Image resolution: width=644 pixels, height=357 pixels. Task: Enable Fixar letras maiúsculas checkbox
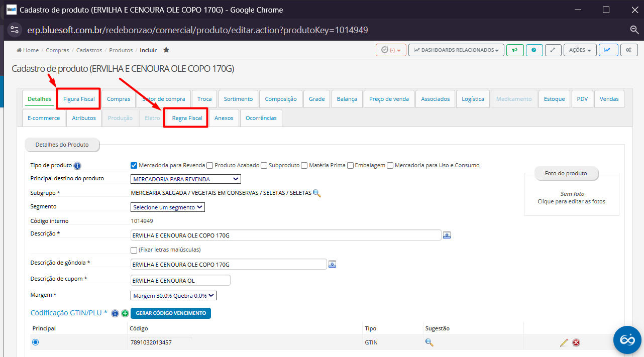click(134, 250)
